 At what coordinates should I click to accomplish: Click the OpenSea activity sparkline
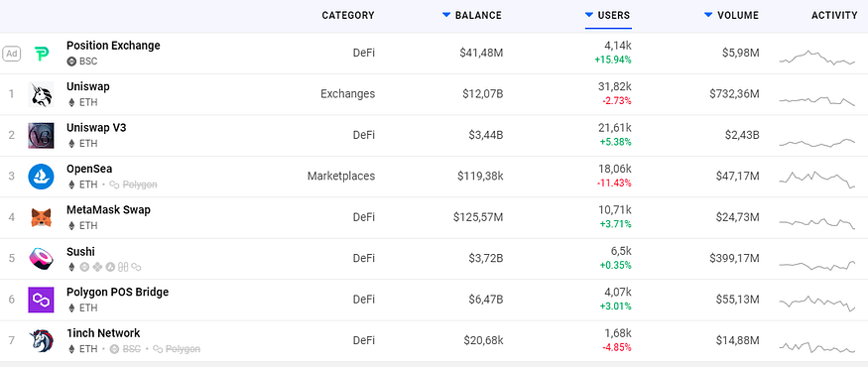pos(817,180)
